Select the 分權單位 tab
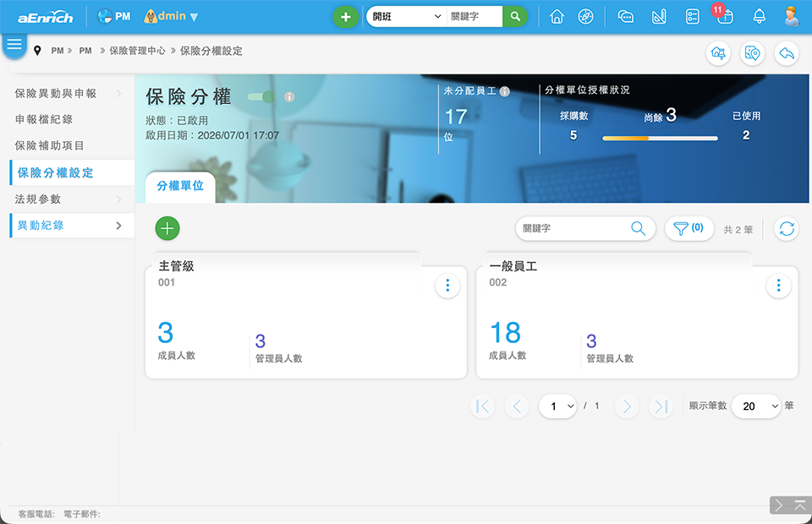The image size is (812, 524). point(180,186)
